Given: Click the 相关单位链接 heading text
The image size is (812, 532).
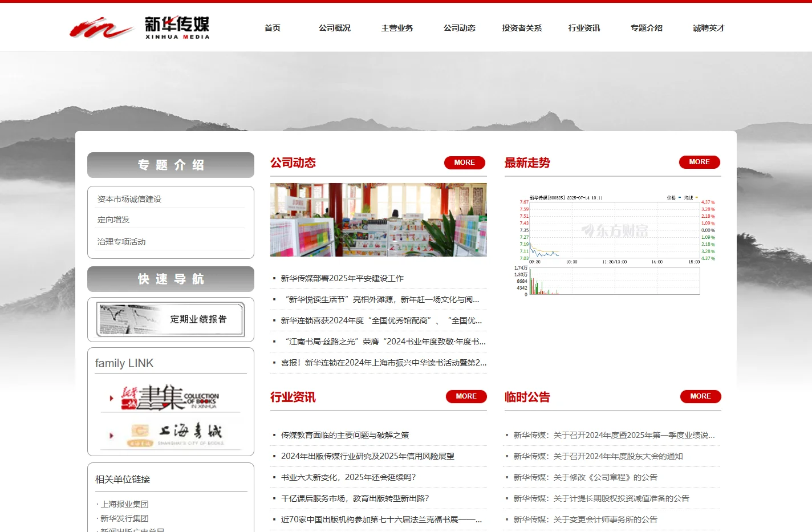Looking at the screenshot, I should tap(123, 480).
